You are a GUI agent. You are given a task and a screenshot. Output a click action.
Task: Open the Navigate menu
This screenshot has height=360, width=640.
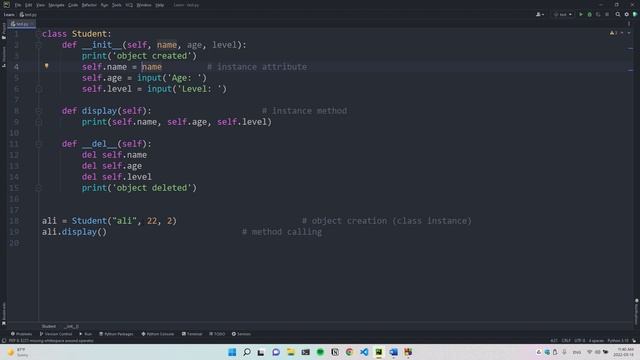pyautogui.click(x=56, y=5)
